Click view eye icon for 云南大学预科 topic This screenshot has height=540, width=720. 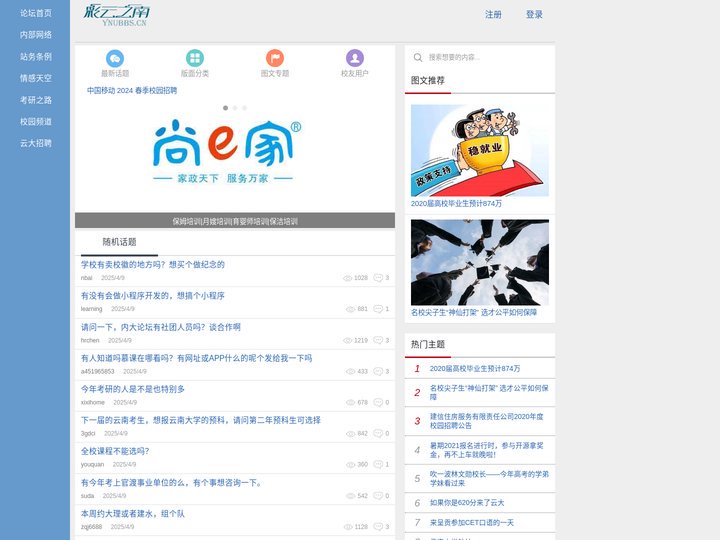click(350, 433)
